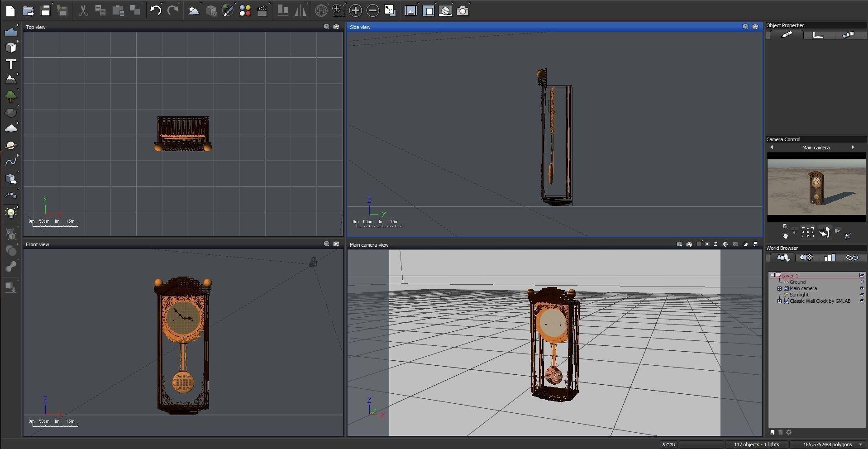Save the scene with the floppy disk icon
Screen dimensions: 868x449
click(x=45, y=10)
